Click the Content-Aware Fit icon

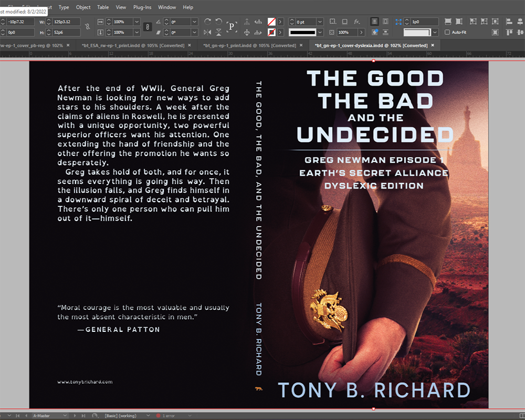click(x=495, y=33)
